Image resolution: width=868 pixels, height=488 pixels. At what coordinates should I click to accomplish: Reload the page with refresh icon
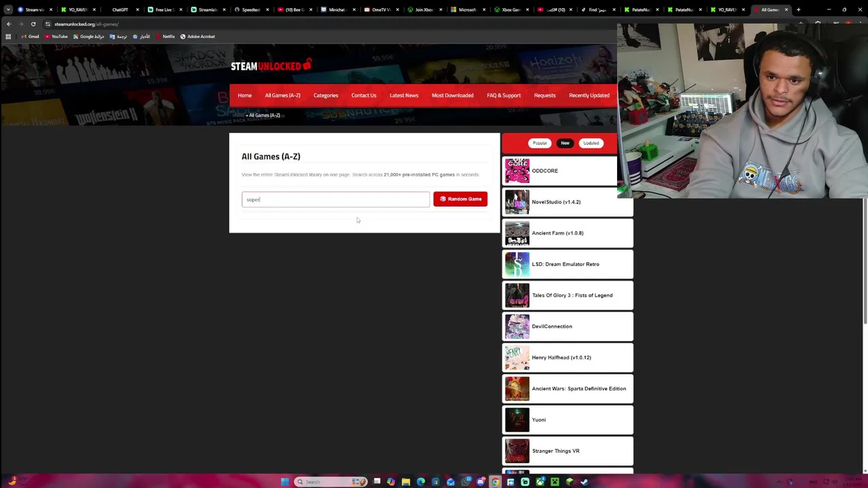click(33, 24)
